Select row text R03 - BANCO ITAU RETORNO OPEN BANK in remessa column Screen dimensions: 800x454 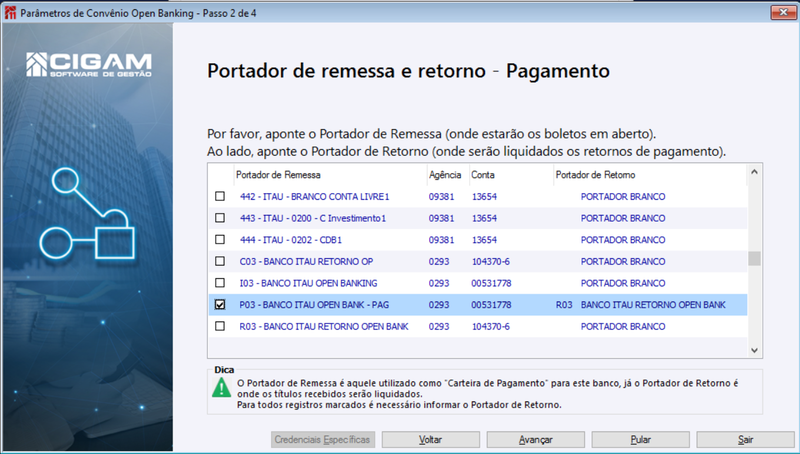click(x=324, y=326)
